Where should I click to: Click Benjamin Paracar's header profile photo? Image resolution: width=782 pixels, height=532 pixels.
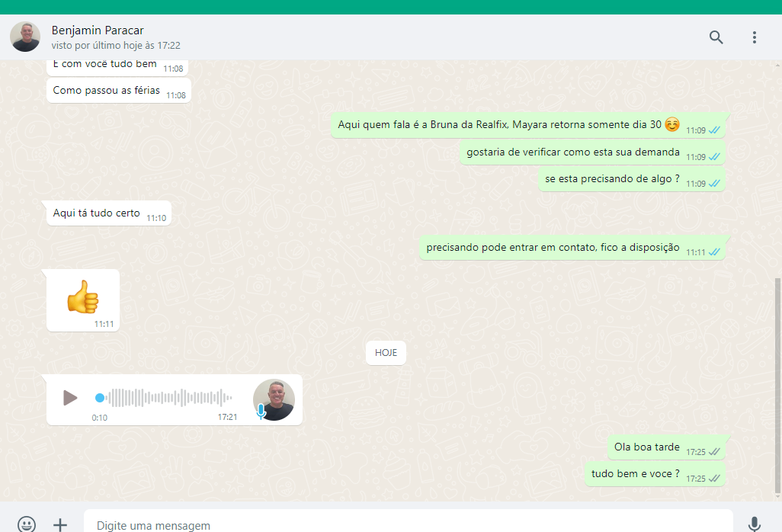[x=25, y=37]
